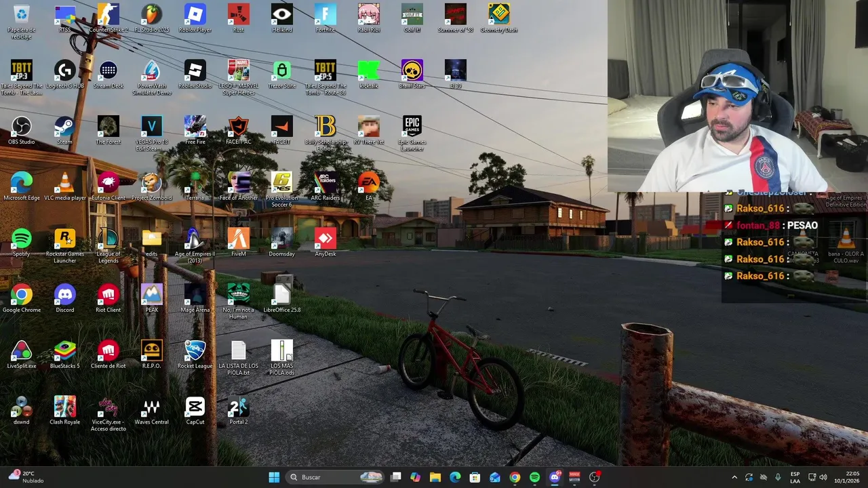This screenshot has width=868, height=488.
Task: Open the Terraria desktop icon
Action: coord(195,186)
